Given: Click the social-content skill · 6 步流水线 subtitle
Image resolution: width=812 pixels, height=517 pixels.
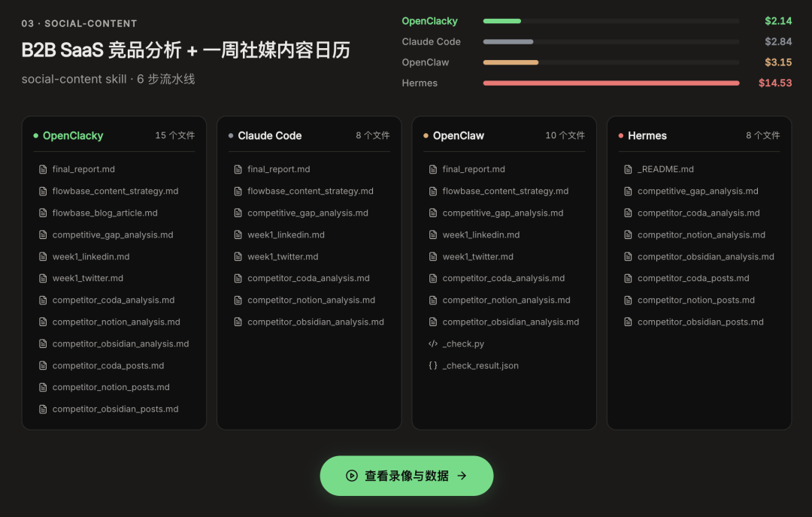Looking at the screenshot, I should pos(108,79).
